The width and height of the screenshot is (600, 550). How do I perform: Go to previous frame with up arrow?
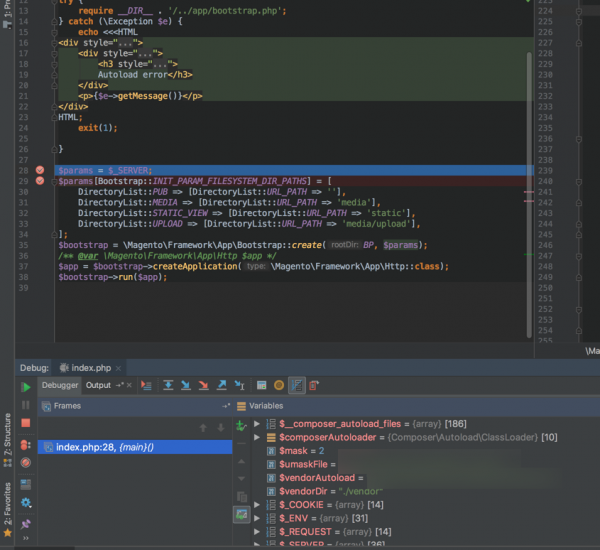pyautogui.click(x=203, y=428)
